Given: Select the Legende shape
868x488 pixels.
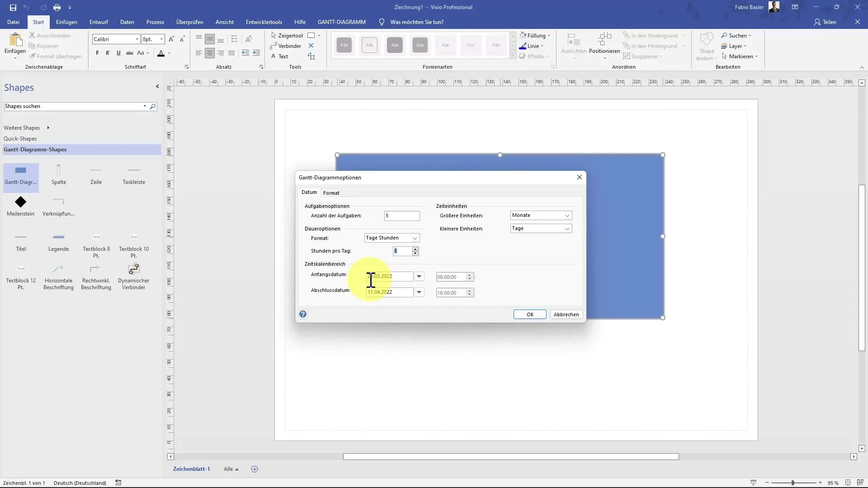Looking at the screenshot, I should (x=58, y=242).
